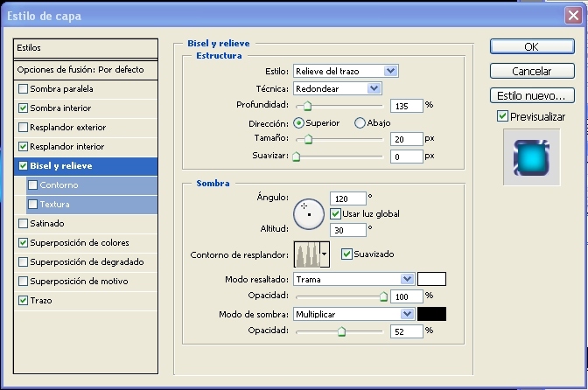This screenshot has height=390, width=588.
Task: Select the Resplandor exterior style entry
Action: pyautogui.click(x=86, y=127)
